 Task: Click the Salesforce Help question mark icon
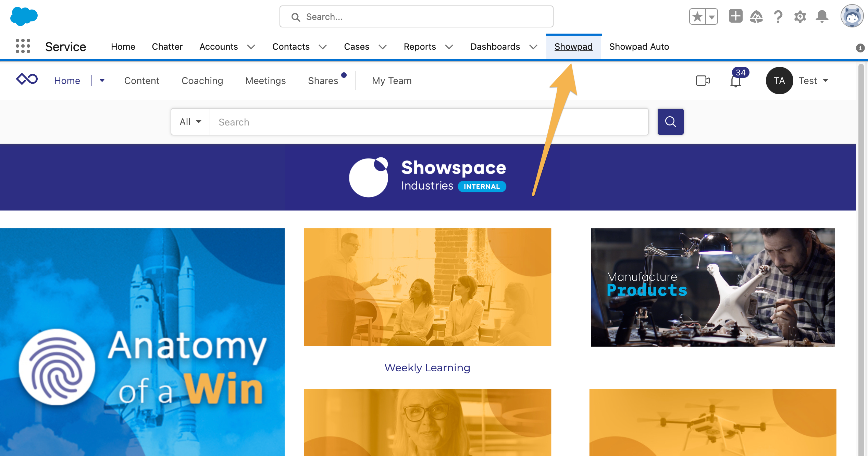pos(778,16)
